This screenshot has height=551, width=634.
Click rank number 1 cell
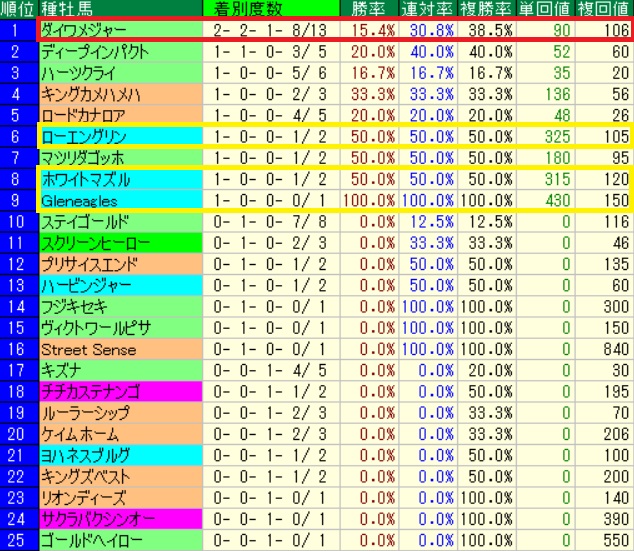point(19,30)
